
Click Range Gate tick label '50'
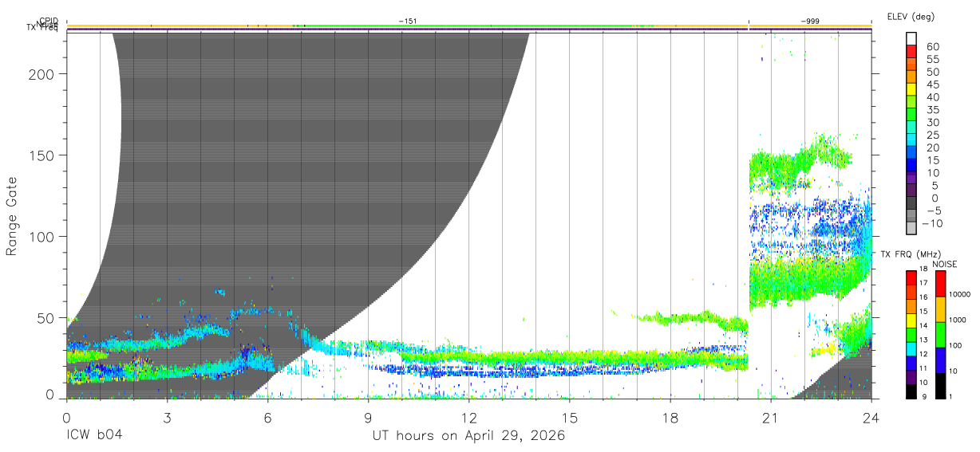coord(47,318)
